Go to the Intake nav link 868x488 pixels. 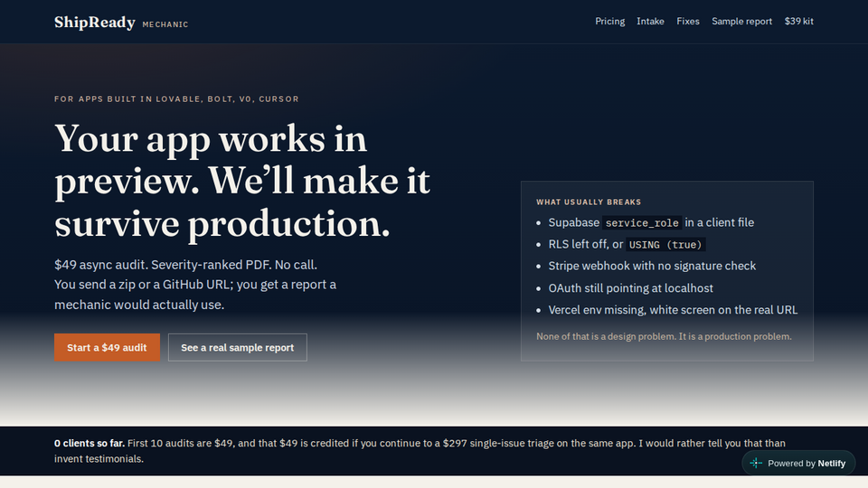(650, 21)
